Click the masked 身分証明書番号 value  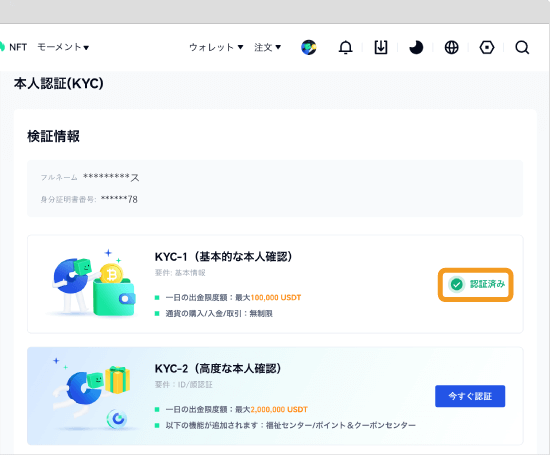click(119, 199)
